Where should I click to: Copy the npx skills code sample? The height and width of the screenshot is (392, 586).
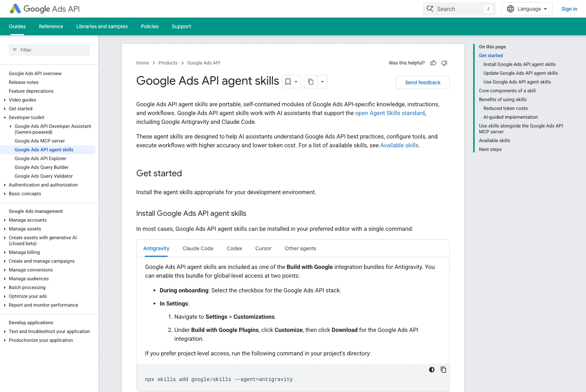(x=444, y=370)
